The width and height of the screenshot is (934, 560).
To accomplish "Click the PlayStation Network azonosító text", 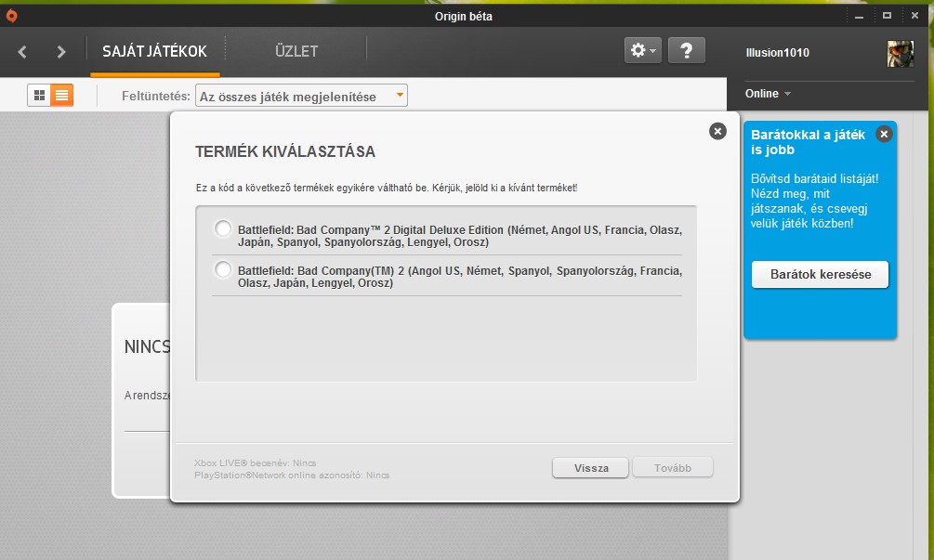I will coord(292,475).
